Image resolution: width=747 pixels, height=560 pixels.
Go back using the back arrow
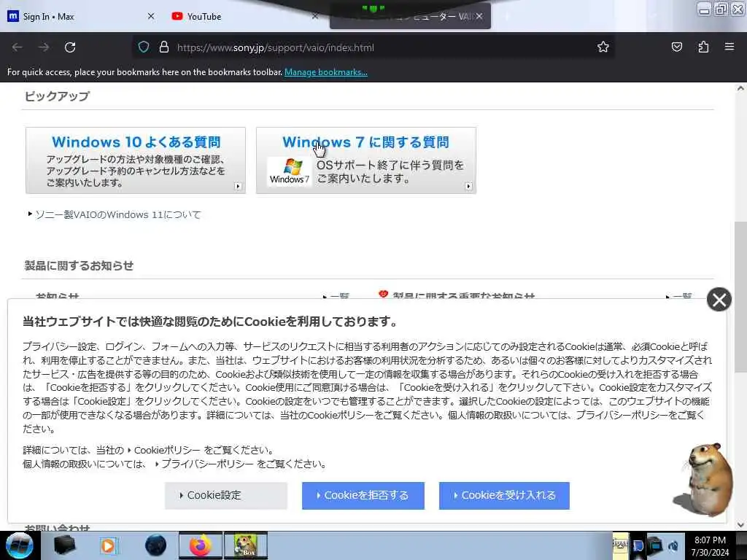click(x=18, y=47)
